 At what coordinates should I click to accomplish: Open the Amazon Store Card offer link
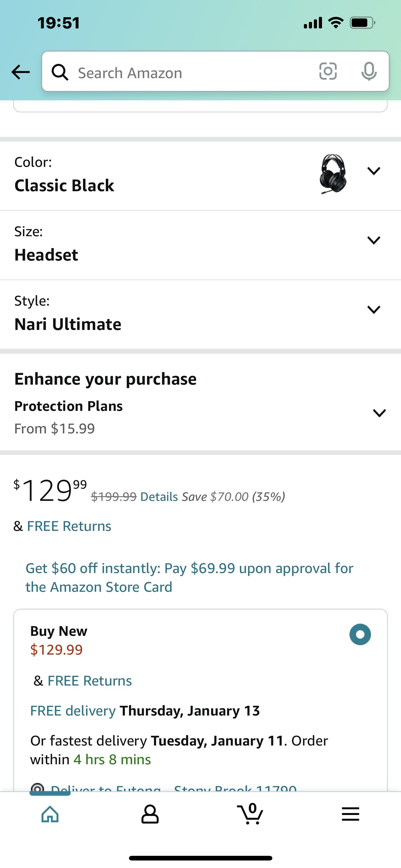point(189,577)
